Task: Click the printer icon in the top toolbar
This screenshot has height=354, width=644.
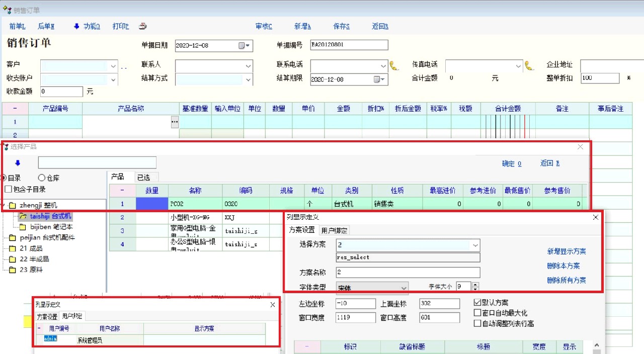Action: [x=143, y=27]
